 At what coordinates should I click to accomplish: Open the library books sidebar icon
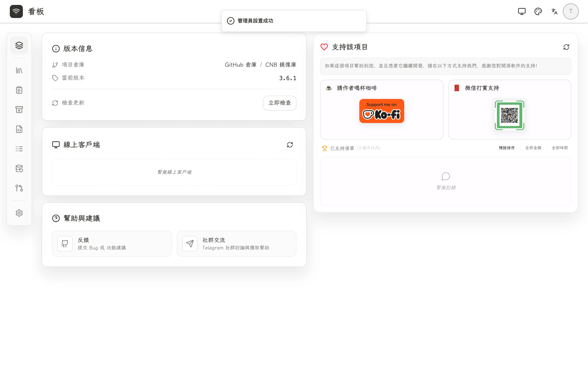[19, 71]
